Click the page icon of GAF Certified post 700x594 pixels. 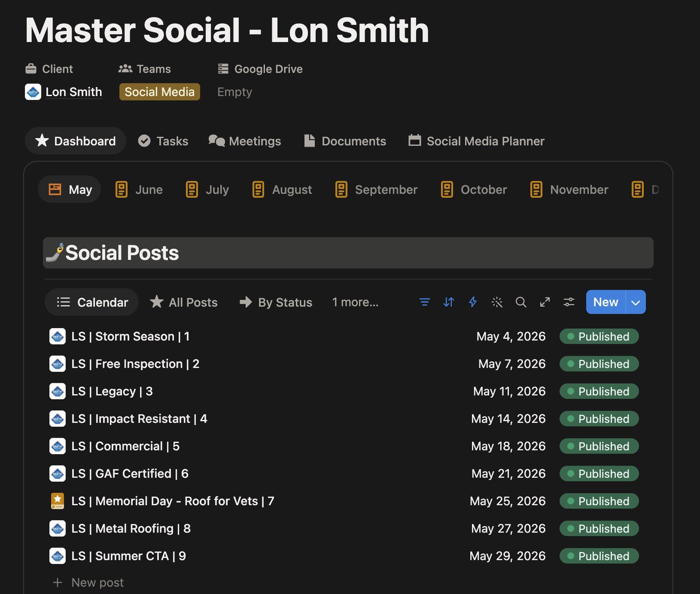(57, 474)
